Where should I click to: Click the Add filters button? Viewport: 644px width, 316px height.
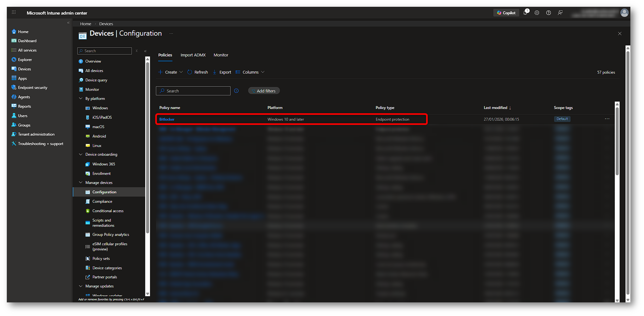point(264,91)
